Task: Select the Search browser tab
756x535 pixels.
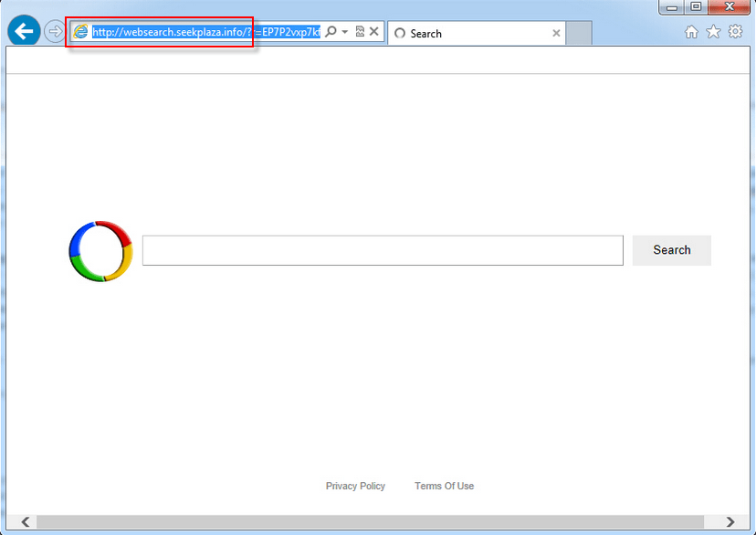Action: [x=477, y=33]
